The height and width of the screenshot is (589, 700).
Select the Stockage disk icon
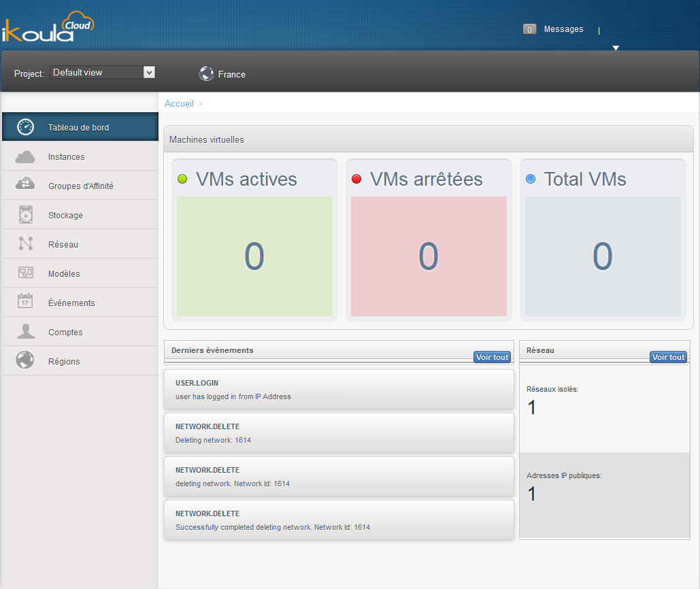[26, 215]
